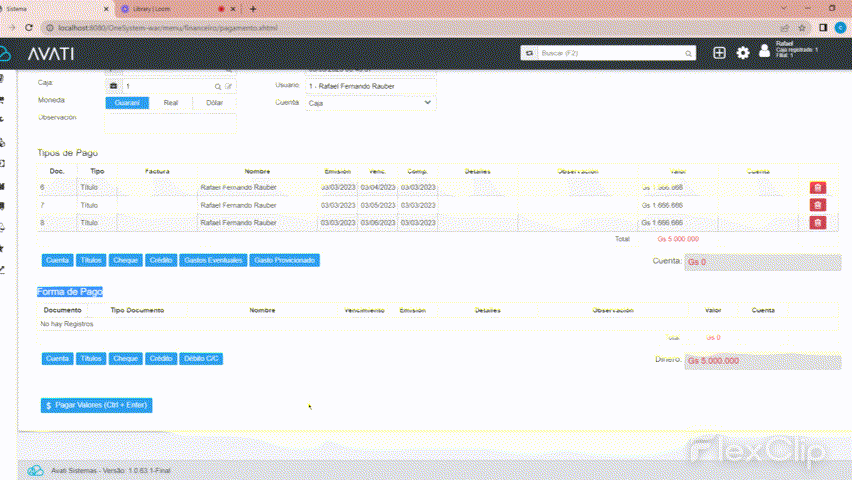852x480 pixels.
Task: Open the Chrome profile avatar
Action: point(841,28)
